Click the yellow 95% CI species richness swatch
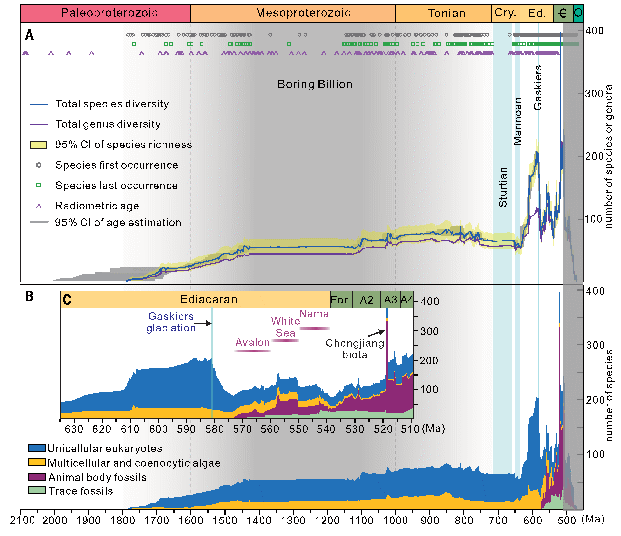 coord(39,144)
